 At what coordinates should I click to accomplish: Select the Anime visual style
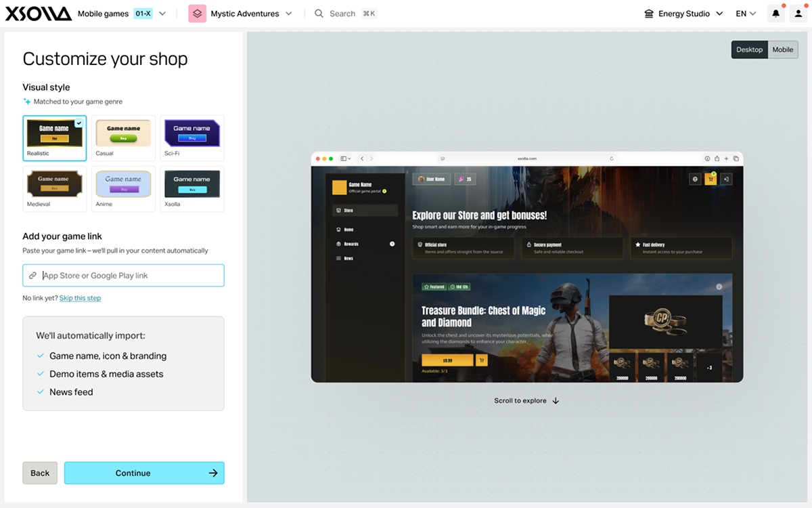click(x=123, y=189)
